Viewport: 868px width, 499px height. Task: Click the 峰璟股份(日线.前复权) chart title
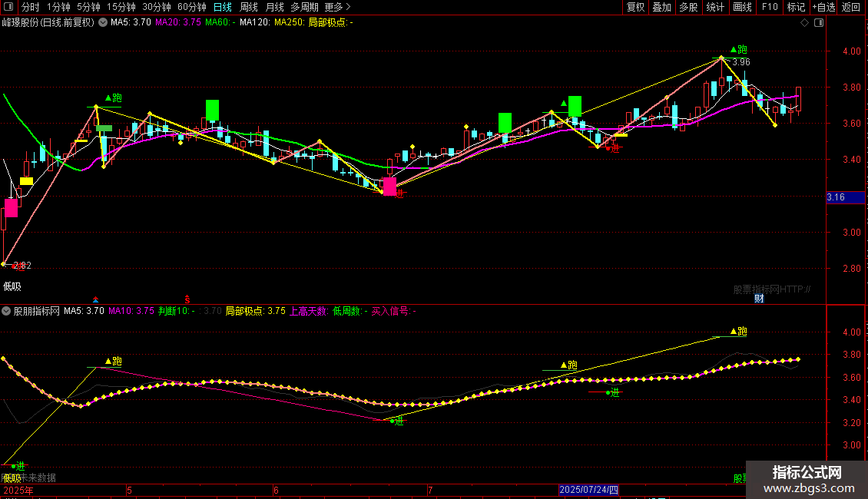(48, 23)
